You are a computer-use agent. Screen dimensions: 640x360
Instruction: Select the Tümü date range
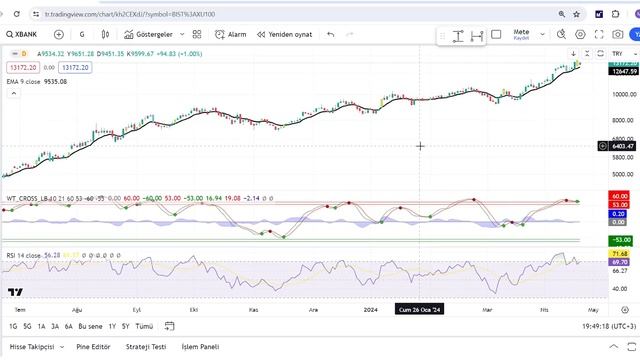[144, 327]
